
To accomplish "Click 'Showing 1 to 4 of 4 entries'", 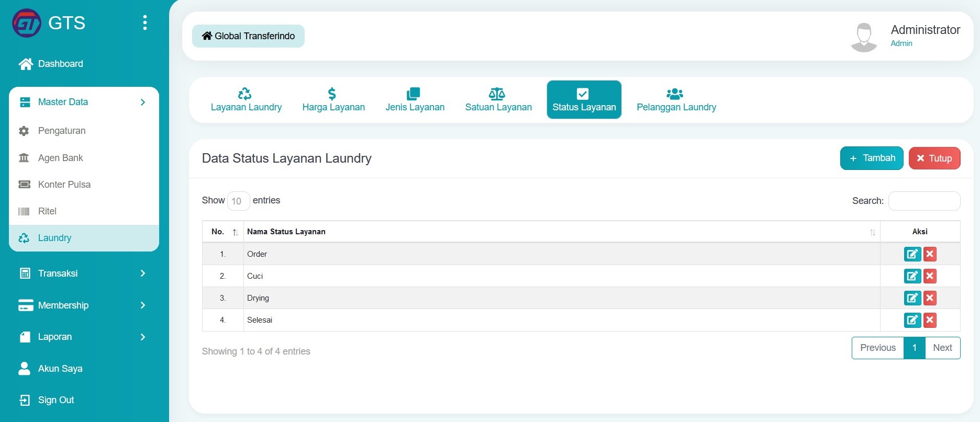I will tap(256, 351).
